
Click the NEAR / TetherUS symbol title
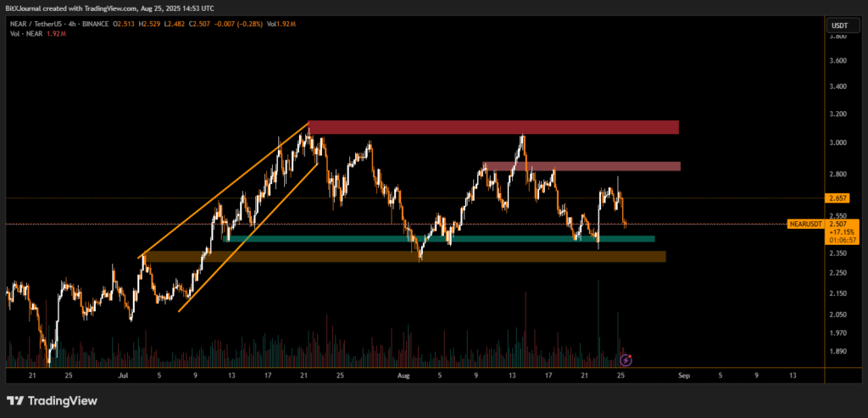38,25
